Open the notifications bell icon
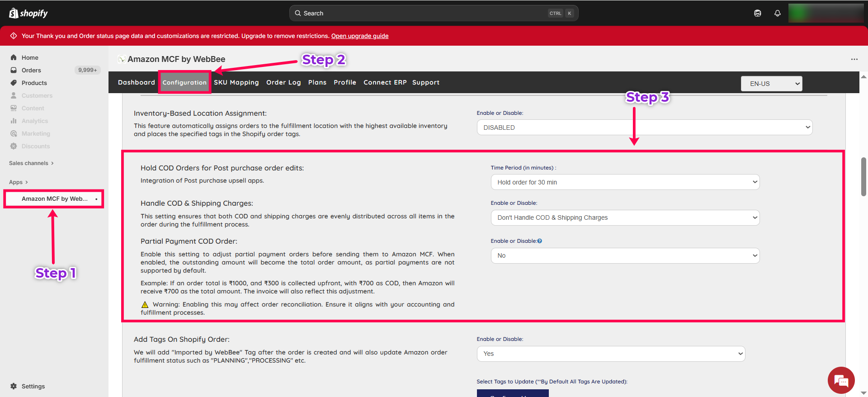This screenshot has height=397, width=868. point(777,13)
